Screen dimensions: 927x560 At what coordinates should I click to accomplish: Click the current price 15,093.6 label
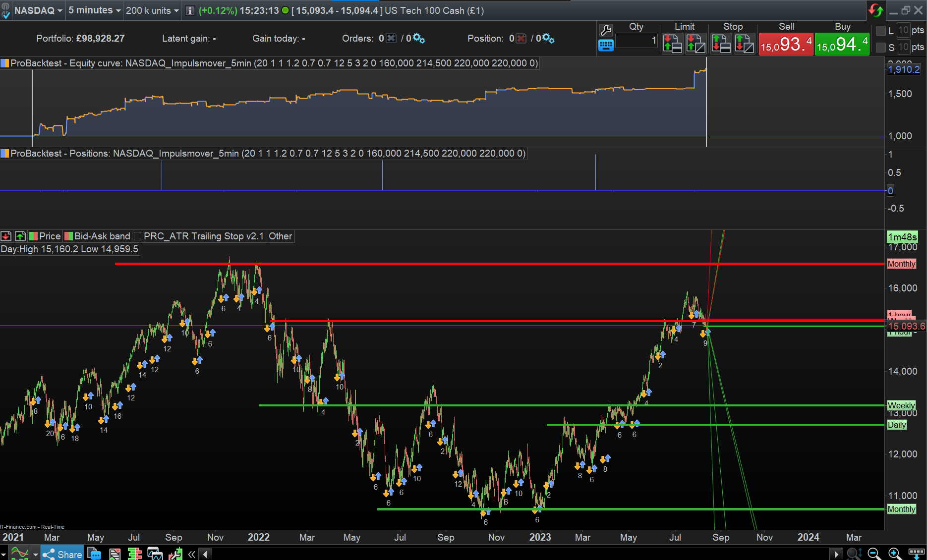coord(906,326)
